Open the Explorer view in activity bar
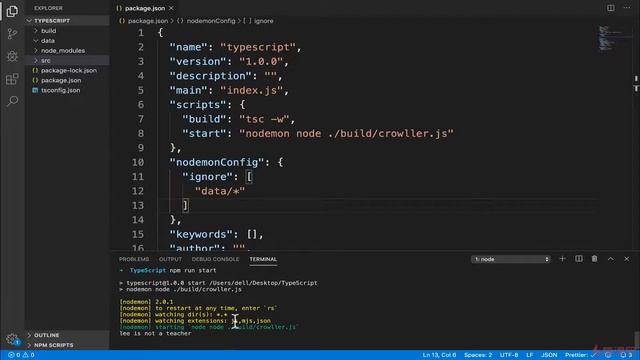The width and height of the screenshot is (640, 360). (x=12, y=11)
